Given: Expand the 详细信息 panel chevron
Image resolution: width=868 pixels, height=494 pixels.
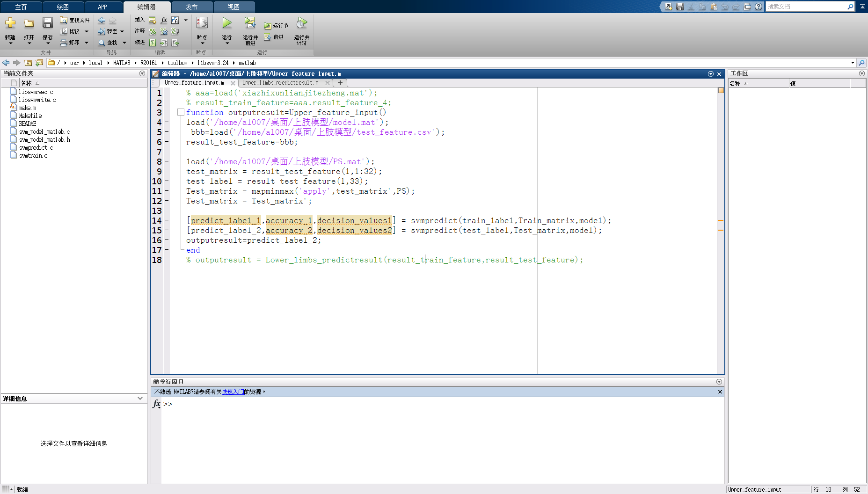Looking at the screenshot, I should [140, 399].
